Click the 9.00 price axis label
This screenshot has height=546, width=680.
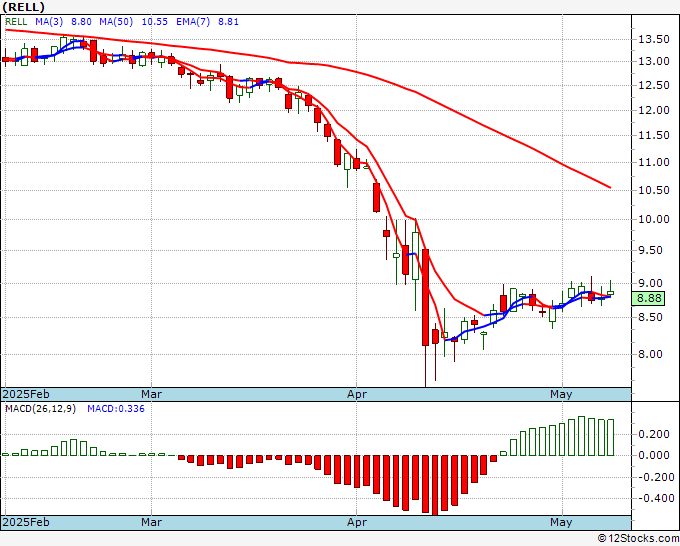coord(651,283)
